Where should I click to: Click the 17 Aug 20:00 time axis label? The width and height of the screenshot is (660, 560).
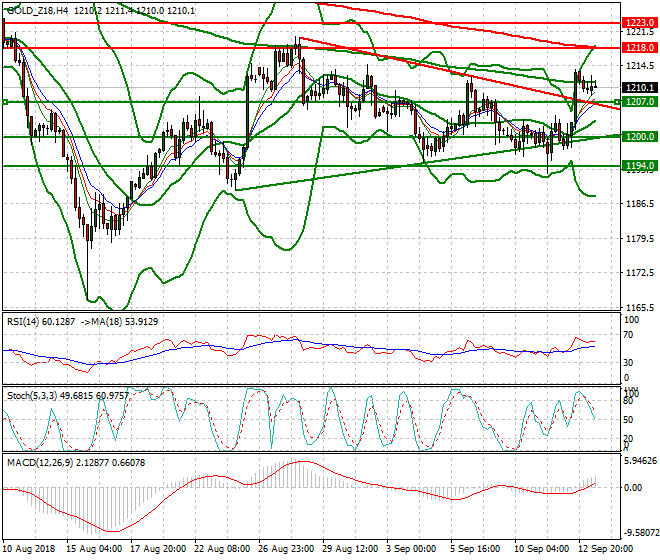point(158,549)
